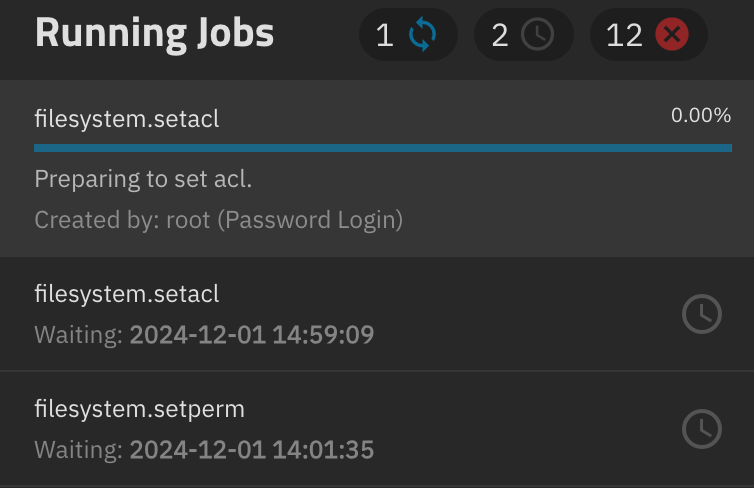Click the number 12 in failed chip
The width and height of the screenshot is (754, 488).
[x=624, y=35]
